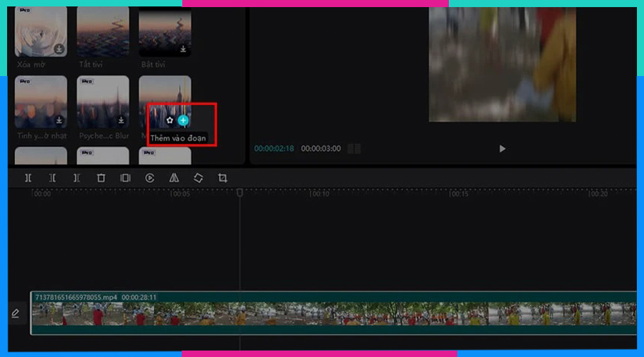Click the total duration 00:00:03:00
Screen dimensions: 644x357
(321, 149)
